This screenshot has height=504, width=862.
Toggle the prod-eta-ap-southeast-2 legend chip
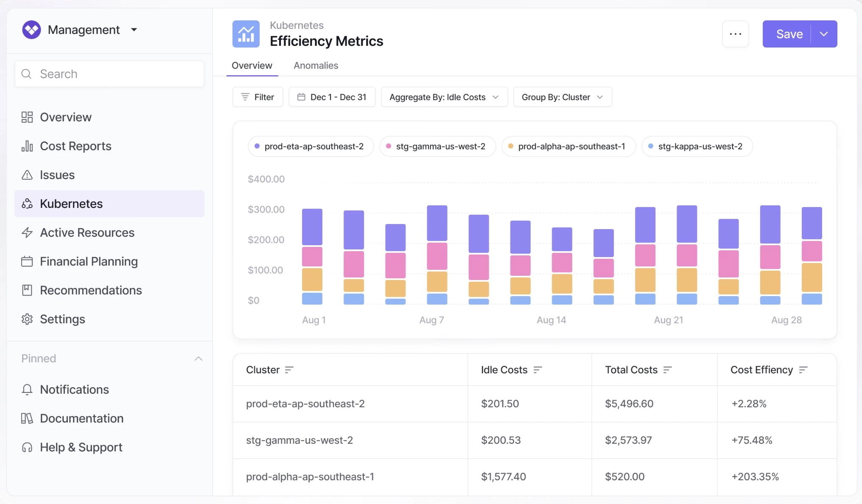tap(311, 146)
